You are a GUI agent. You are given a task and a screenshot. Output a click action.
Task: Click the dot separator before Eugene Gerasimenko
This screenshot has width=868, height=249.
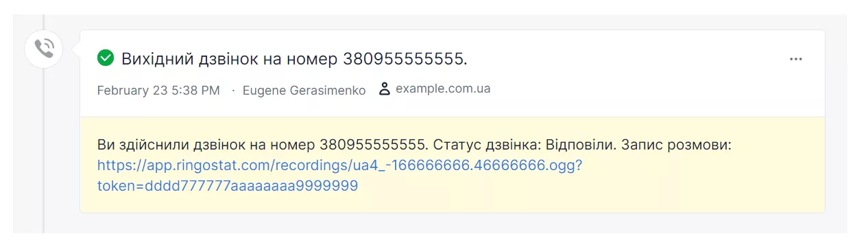pos(232,91)
